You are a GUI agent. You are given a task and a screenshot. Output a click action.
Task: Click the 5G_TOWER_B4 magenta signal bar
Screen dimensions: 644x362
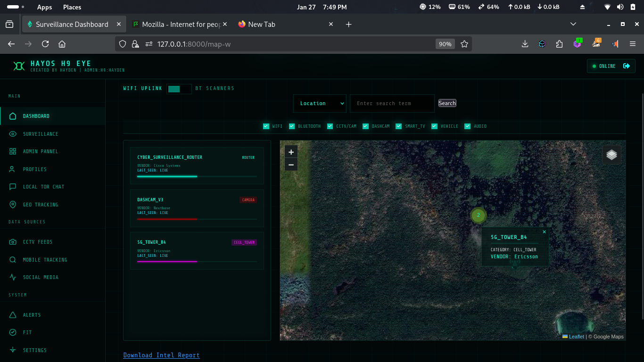(197, 261)
